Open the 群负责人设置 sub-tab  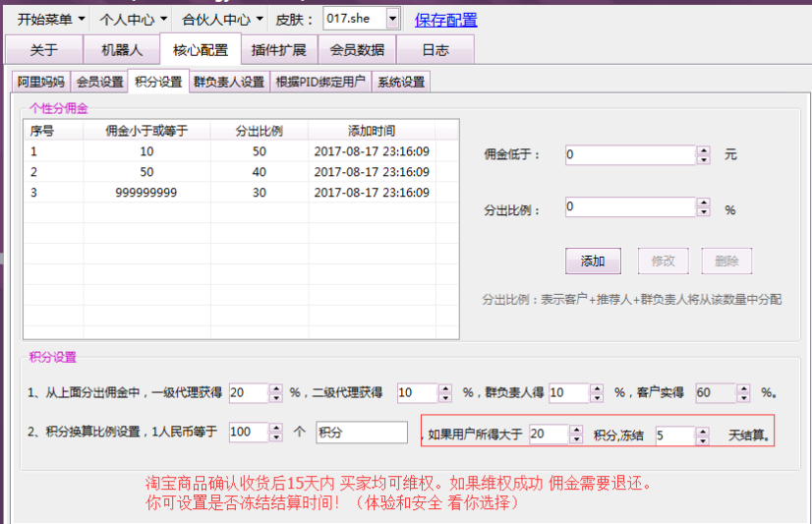[x=228, y=82]
